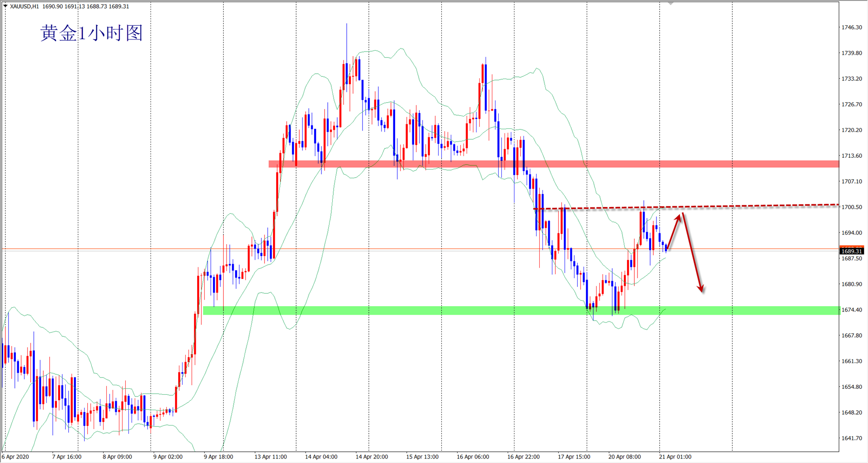Viewport: 868px width, 463px height.
Task: Click the 16 Apr 22:00 time label
Action: coord(524,457)
